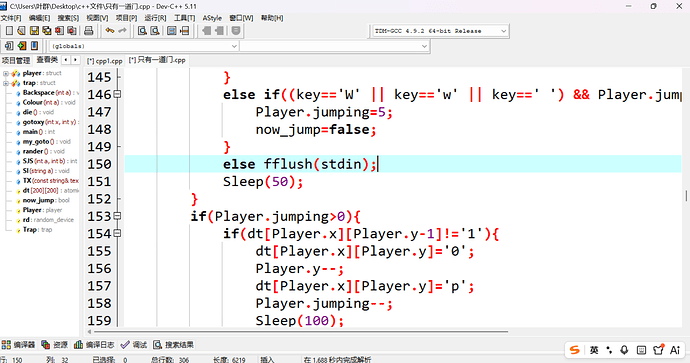This screenshot has width=690, height=363.
Task: Switch to the cpp1.cpp editor tab
Action: [104, 61]
